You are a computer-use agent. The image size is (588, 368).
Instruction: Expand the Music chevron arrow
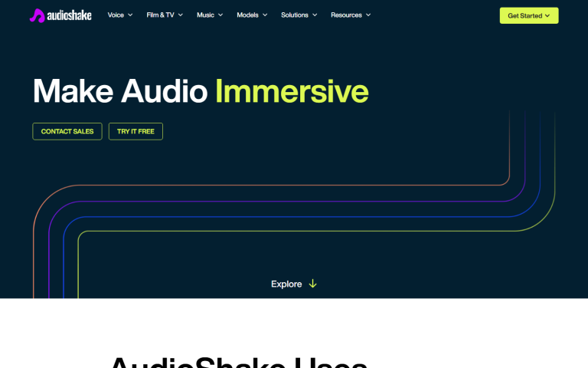tap(220, 15)
